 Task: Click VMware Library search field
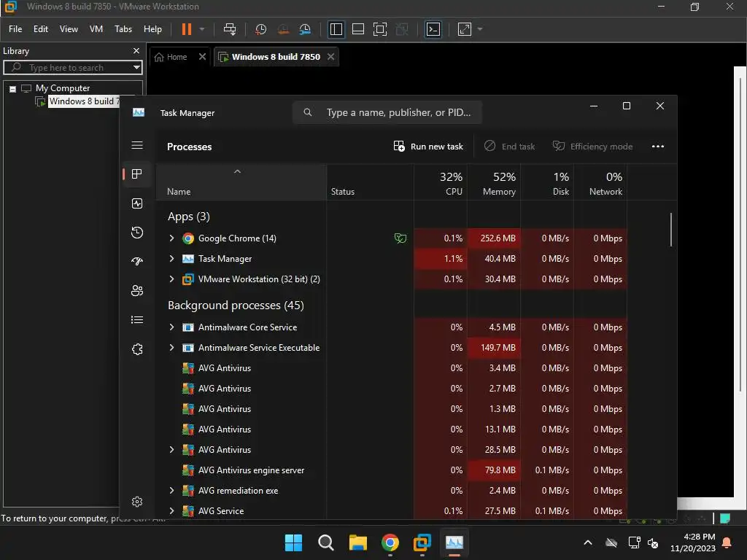click(72, 68)
